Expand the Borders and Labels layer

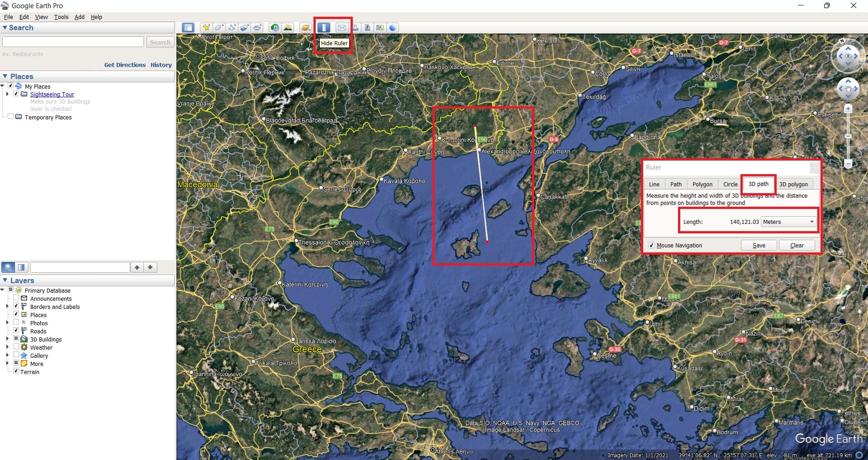tap(7, 307)
